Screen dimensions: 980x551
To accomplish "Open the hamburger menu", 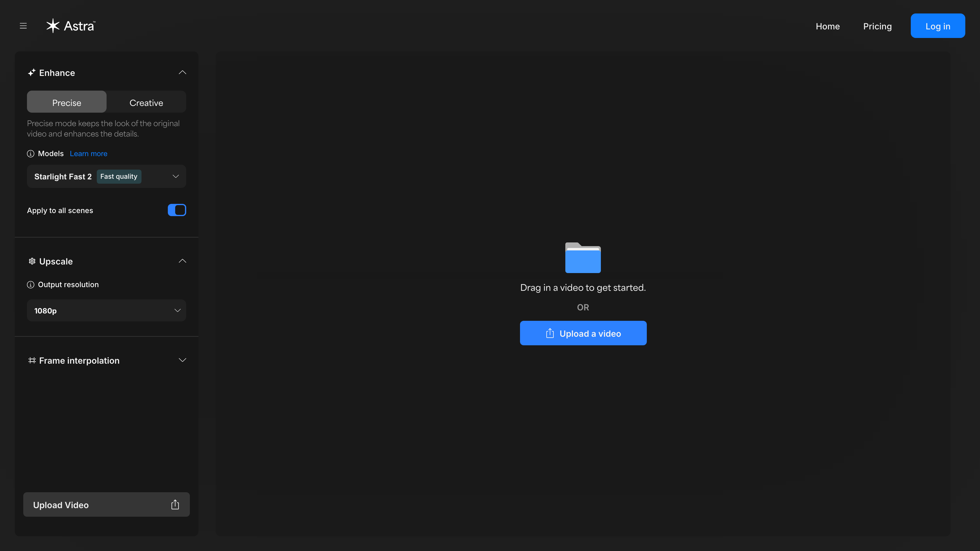I will tap(23, 26).
